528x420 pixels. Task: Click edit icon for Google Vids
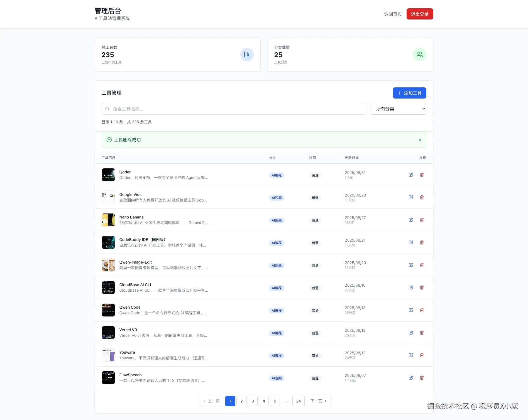[411, 197]
